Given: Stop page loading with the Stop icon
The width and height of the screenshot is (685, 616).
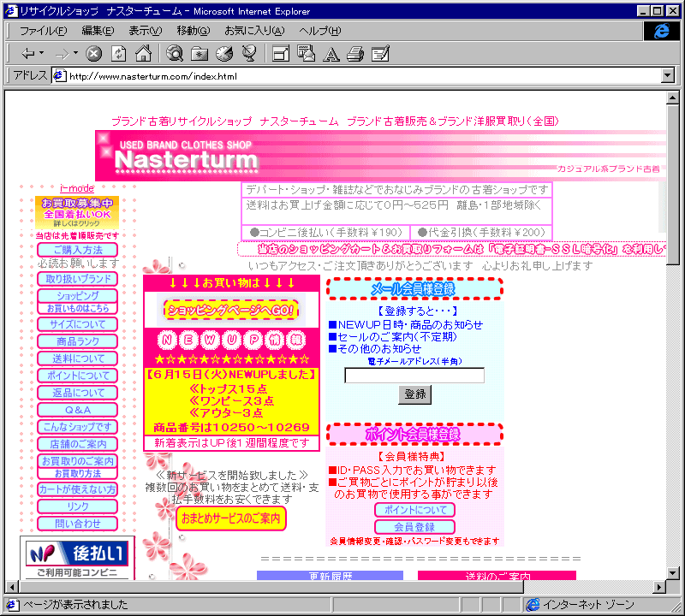Looking at the screenshot, I should [93, 54].
